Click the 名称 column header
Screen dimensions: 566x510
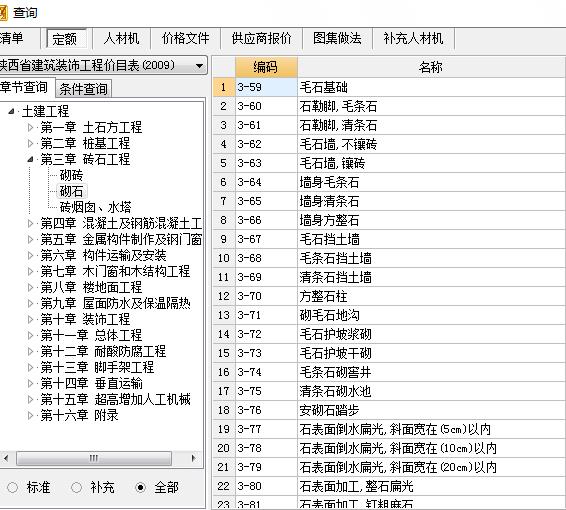click(x=431, y=67)
